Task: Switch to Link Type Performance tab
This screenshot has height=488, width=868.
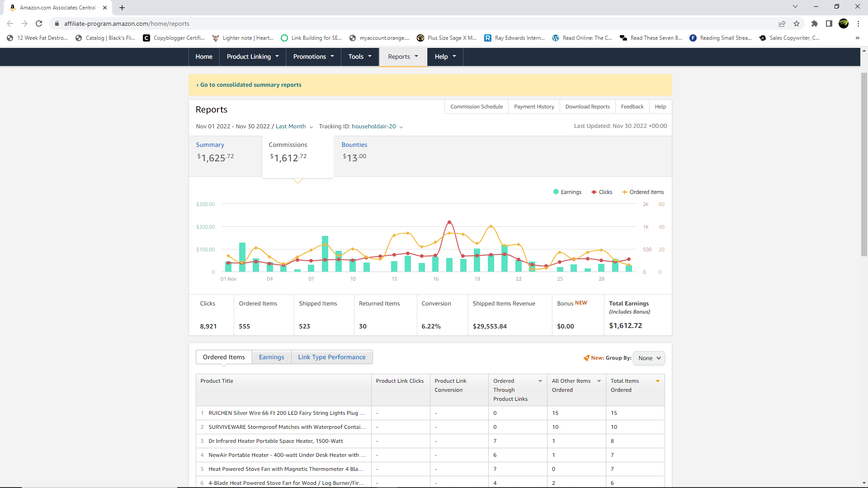Action: [332, 357]
